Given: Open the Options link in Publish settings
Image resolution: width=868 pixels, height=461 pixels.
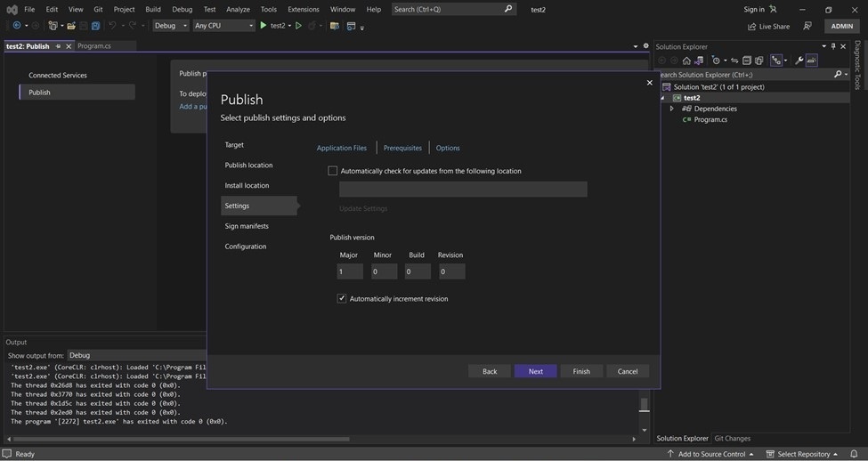Looking at the screenshot, I should [447, 148].
